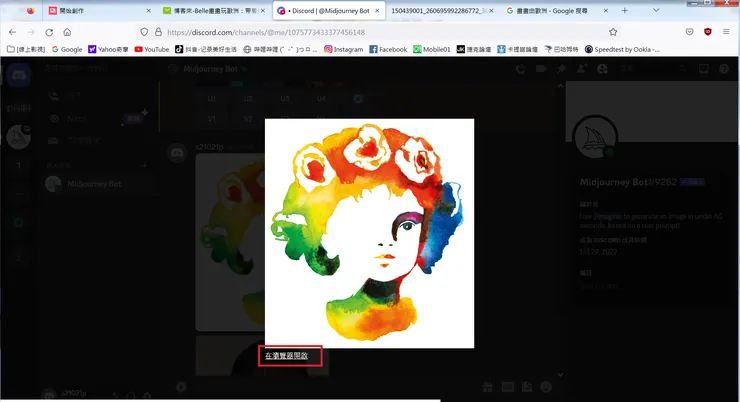
Task: Open the 抖音 TikTok bookmark
Action: [206, 49]
